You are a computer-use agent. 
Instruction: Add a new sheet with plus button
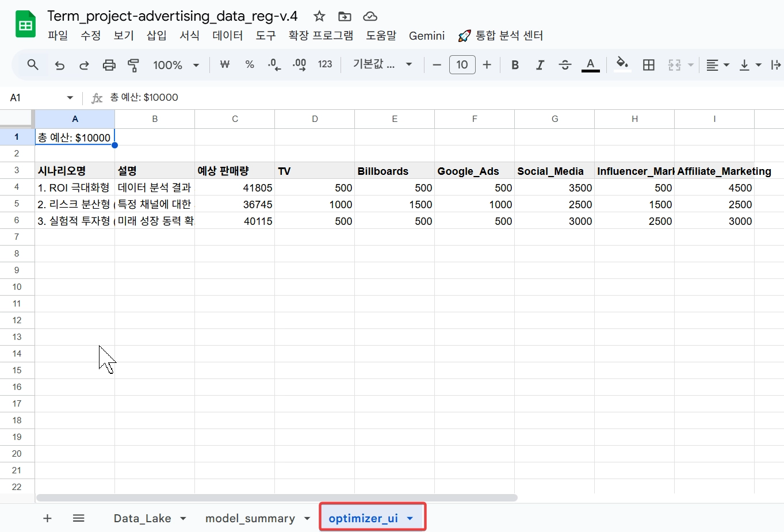tap(47, 518)
